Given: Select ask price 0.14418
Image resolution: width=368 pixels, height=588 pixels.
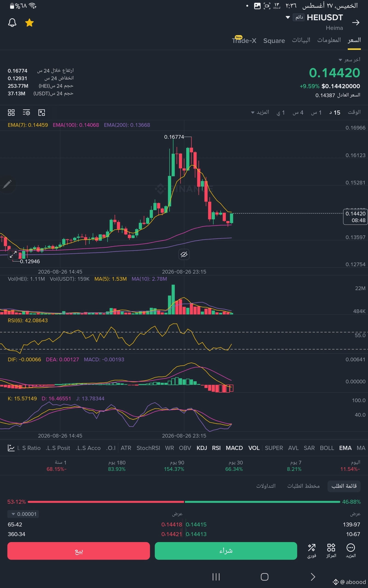Looking at the screenshot, I should pos(172,524).
